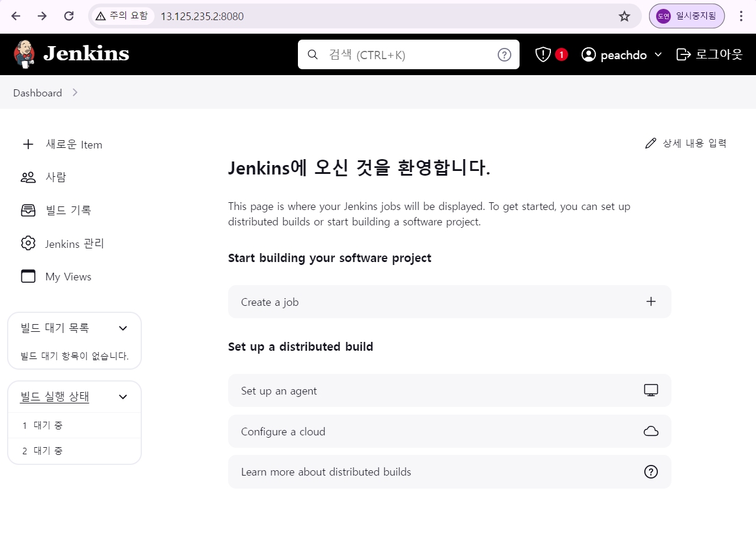This screenshot has width=756, height=543.
Task: Click the Dashboard breadcrumb link
Action: (x=37, y=93)
